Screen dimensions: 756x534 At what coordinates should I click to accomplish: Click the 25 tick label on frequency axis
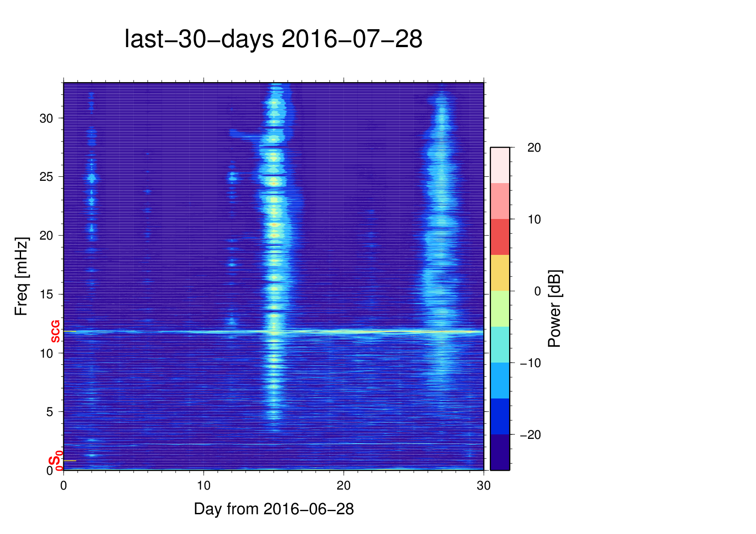pyautogui.click(x=46, y=177)
